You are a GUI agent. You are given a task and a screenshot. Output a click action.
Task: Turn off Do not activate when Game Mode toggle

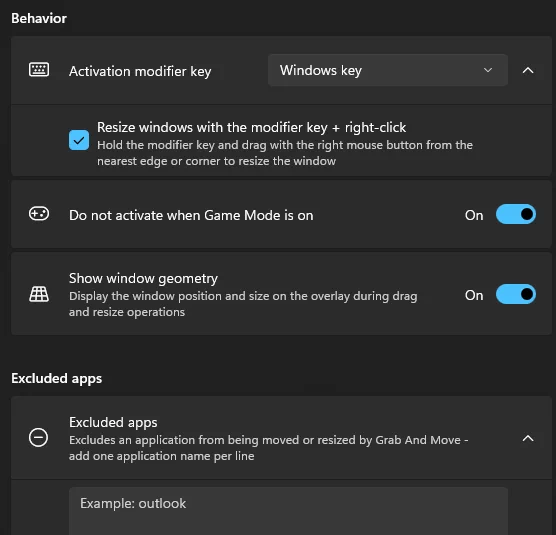(x=516, y=214)
